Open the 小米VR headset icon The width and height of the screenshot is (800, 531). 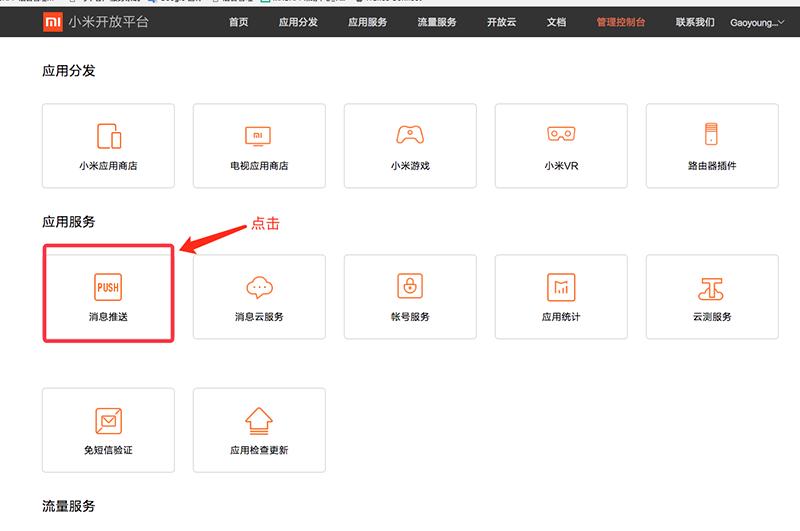561,135
